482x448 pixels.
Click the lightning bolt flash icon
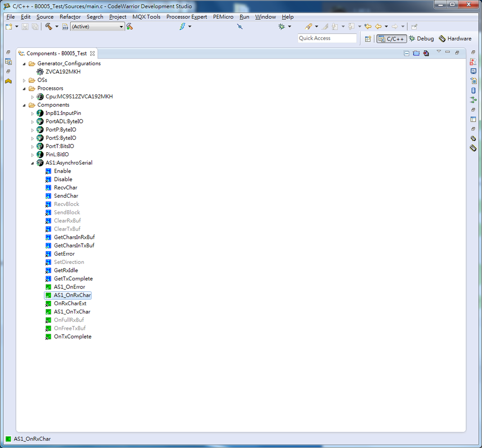[x=182, y=27]
